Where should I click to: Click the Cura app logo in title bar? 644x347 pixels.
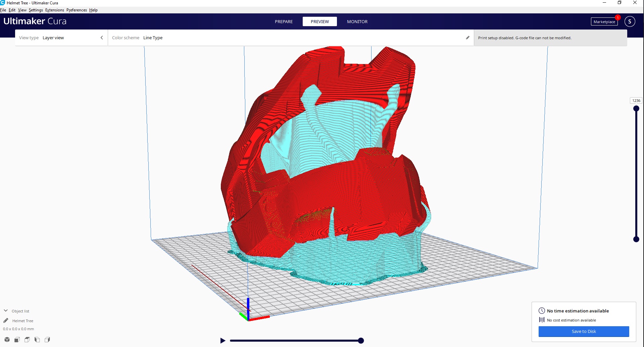3,3
